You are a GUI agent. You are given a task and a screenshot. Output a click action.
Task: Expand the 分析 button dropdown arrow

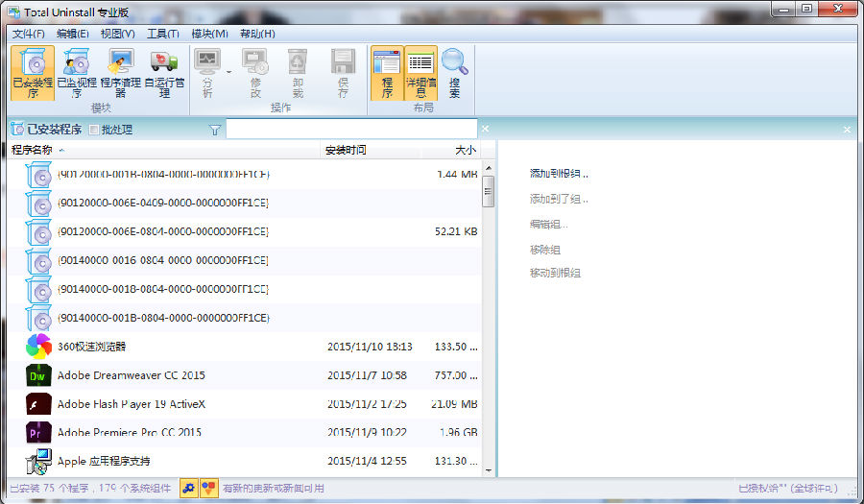[228, 72]
